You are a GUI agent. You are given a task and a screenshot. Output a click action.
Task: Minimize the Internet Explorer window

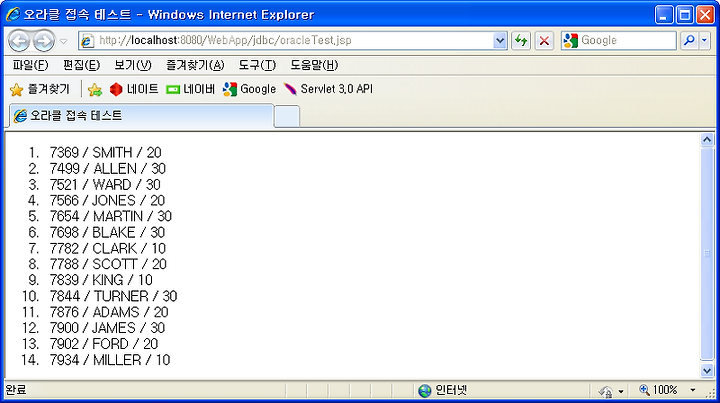pos(663,15)
